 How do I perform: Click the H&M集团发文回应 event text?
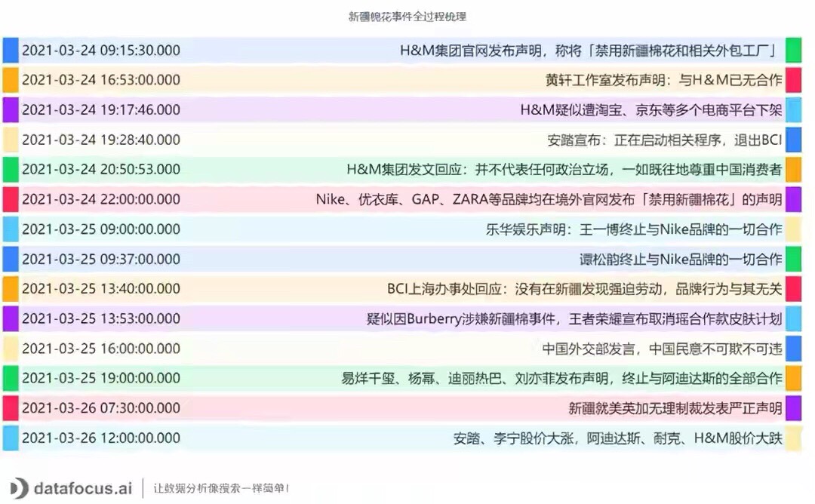[564, 170]
